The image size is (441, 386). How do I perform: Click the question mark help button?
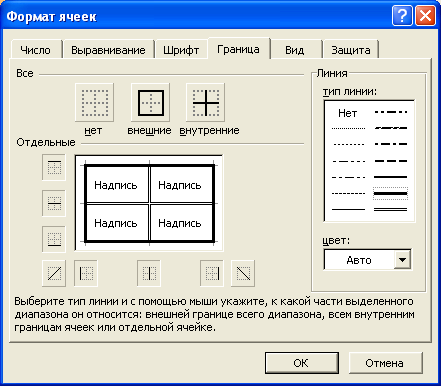click(402, 15)
